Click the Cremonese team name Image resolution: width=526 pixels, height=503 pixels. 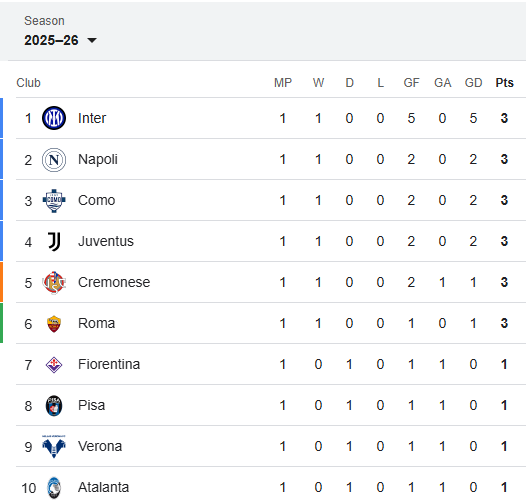pos(114,282)
